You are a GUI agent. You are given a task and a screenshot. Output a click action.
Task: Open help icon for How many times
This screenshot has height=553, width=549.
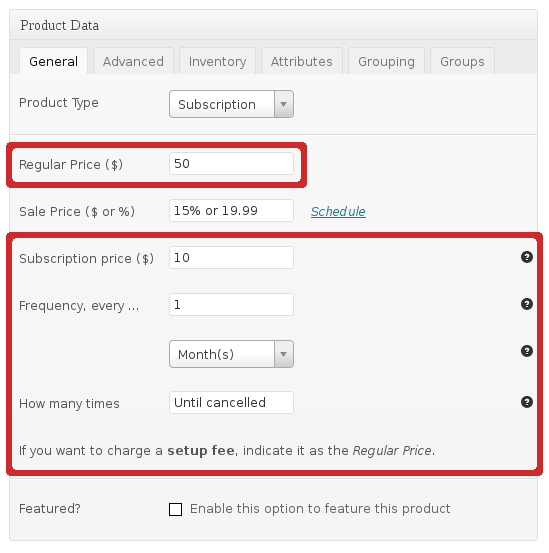526,402
